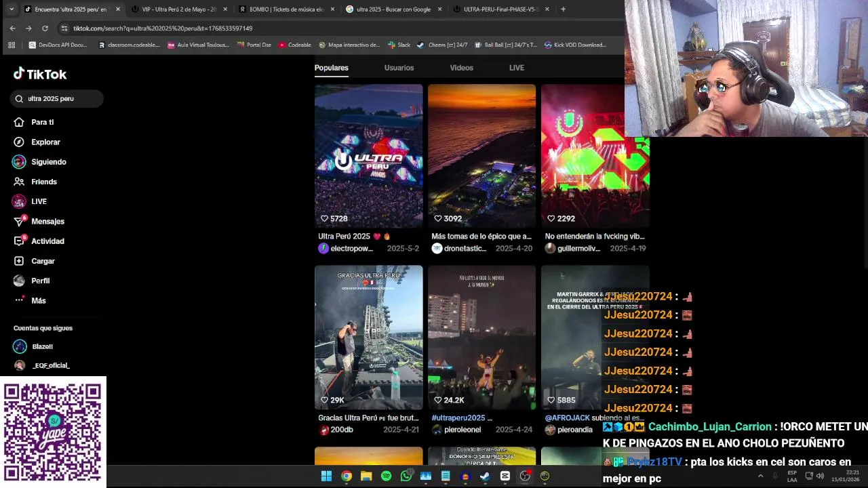The image size is (868, 488).
Task: Open DevDocs API Docu... bookmark
Action: click(58, 45)
